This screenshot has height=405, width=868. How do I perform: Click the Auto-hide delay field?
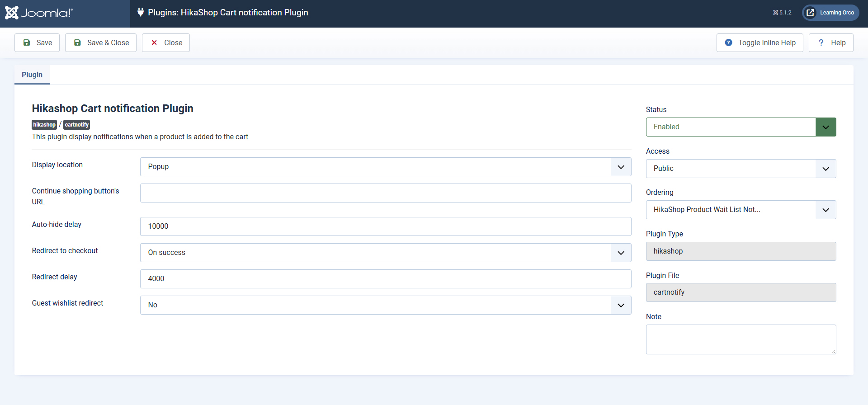[x=386, y=226]
